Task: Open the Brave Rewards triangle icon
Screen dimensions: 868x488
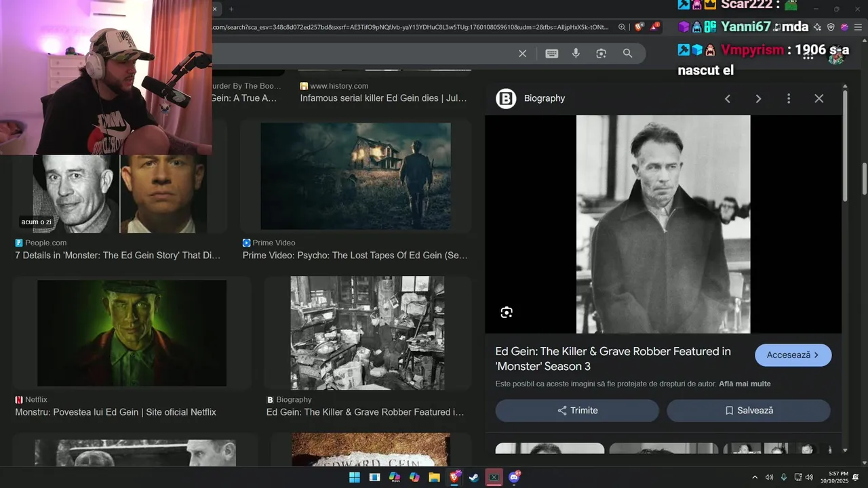Action: 654,27
